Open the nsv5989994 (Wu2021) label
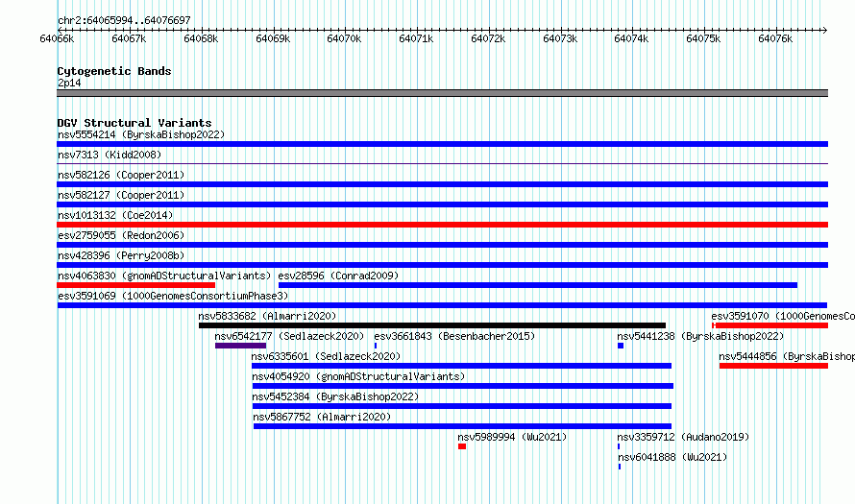The image size is (855, 504). 512,437
